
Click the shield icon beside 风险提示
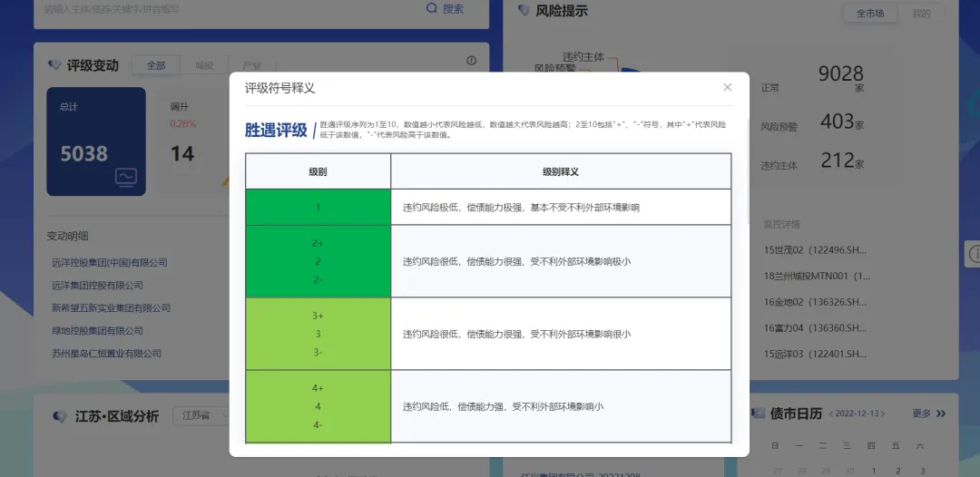(x=524, y=11)
